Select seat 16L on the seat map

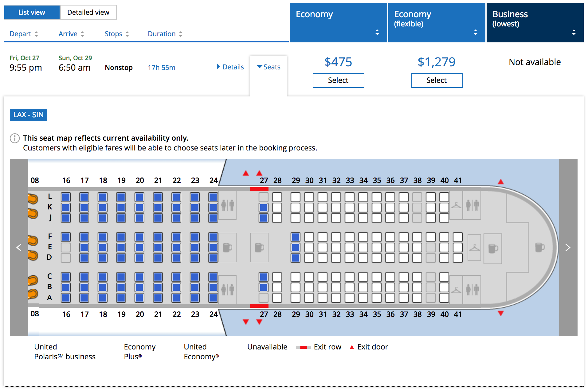66,197
